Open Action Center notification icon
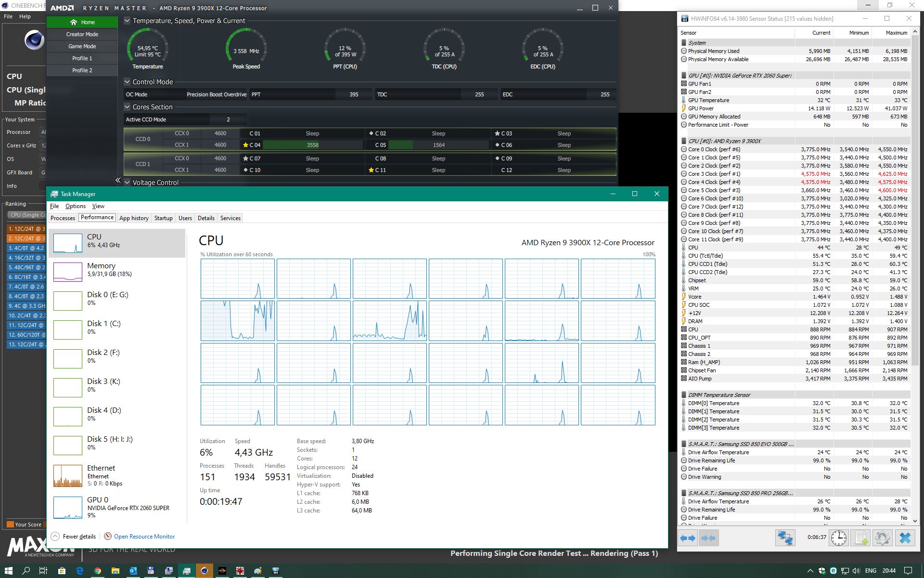 coord(908,571)
